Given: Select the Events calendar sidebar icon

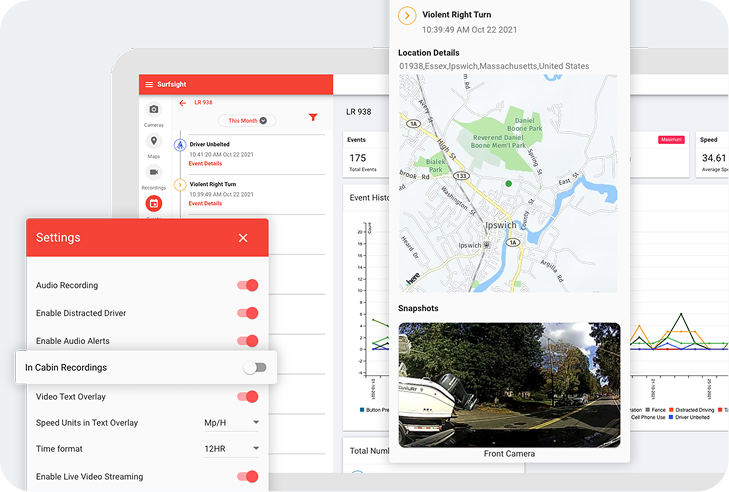Looking at the screenshot, I should click(x=154, y=203).
